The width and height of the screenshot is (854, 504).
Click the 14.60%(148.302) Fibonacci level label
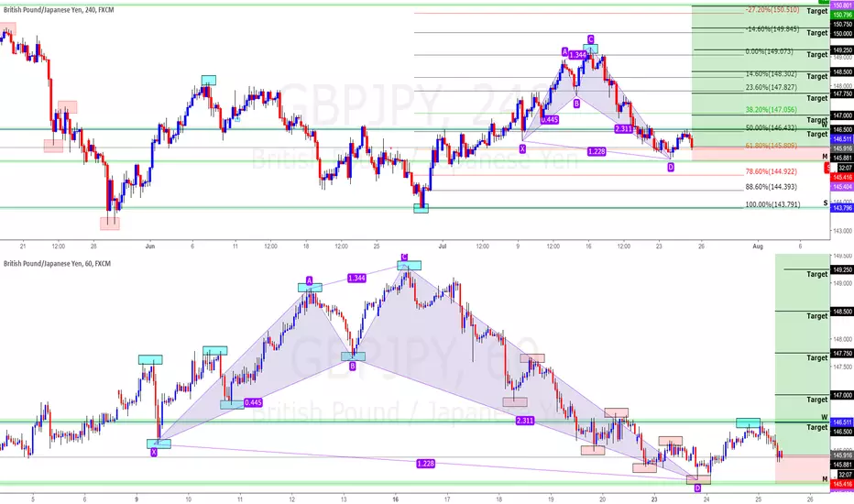coord(771,74)
